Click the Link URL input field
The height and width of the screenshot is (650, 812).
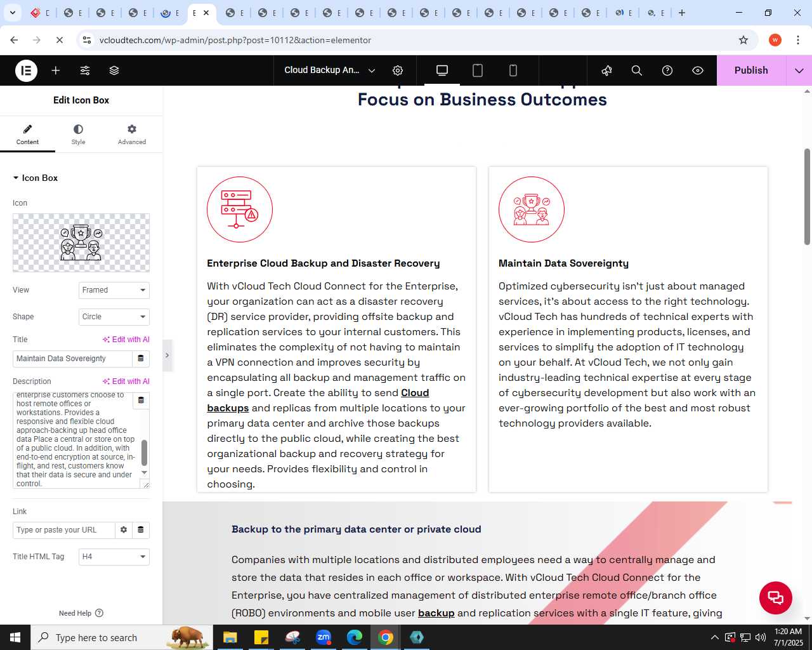[x=63, y=530]
